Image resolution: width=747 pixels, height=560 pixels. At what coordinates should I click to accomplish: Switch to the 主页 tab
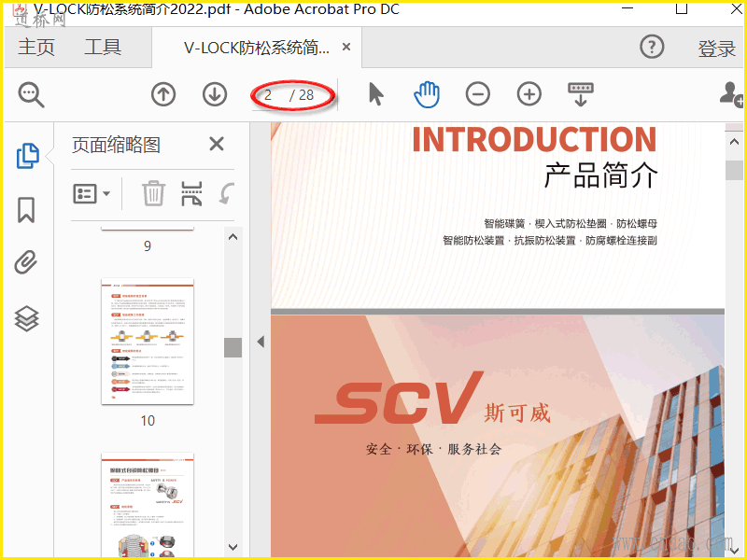point(36,48)
